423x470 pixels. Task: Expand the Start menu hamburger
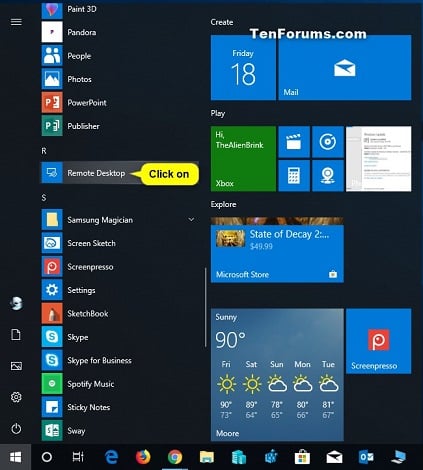point(16,22)
